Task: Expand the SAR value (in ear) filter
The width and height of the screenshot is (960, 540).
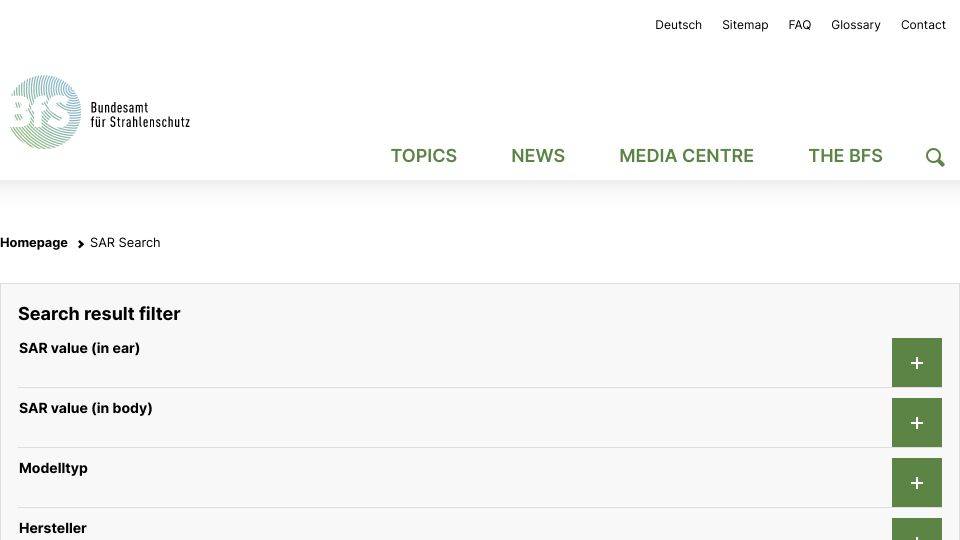Action: 917,362
